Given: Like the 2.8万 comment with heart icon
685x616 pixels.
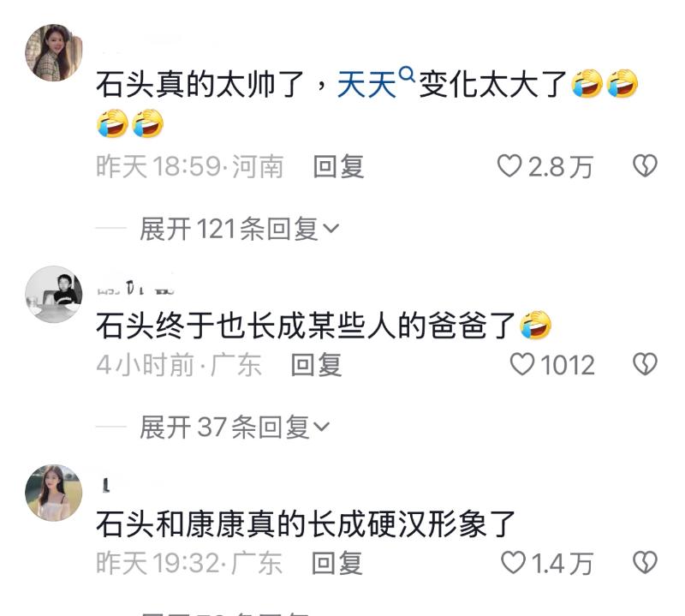Looking at the screenshot, I should pyautogui.click(x=509, y=166).
